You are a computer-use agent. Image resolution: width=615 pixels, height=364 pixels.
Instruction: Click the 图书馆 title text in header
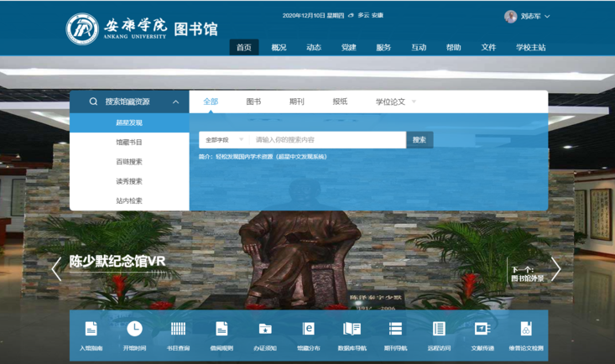(x=195, y=29)
